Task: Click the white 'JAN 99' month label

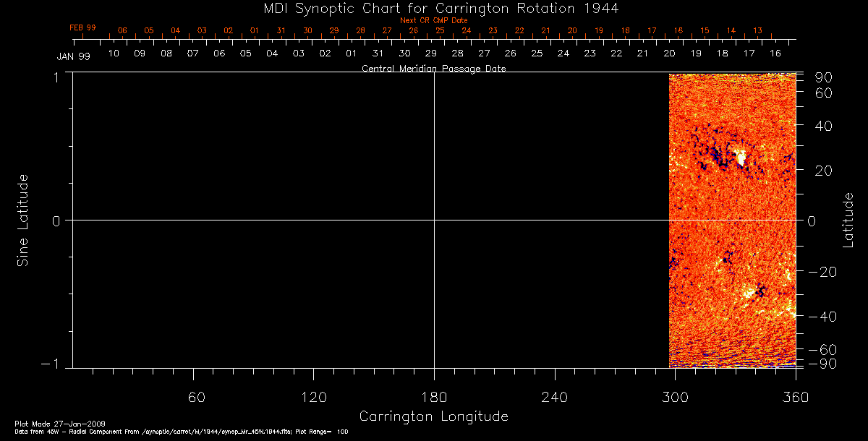Action: pos(73,56)
